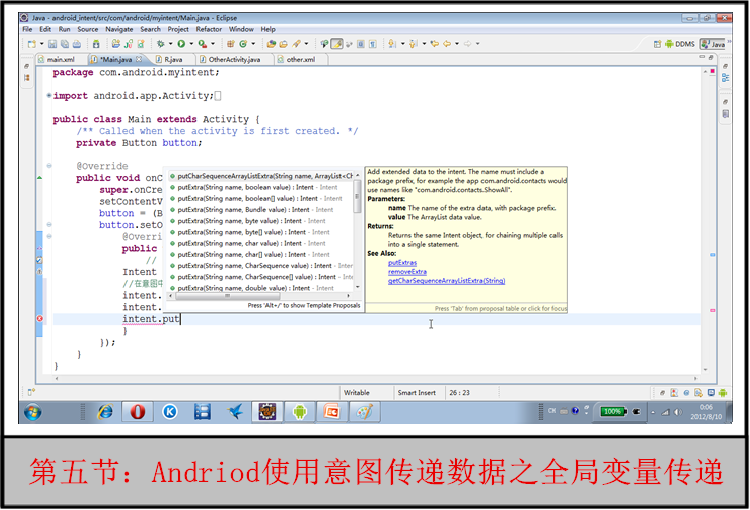Save the file with the floppy icon
750x510 pixels.
tap(53, 44)
